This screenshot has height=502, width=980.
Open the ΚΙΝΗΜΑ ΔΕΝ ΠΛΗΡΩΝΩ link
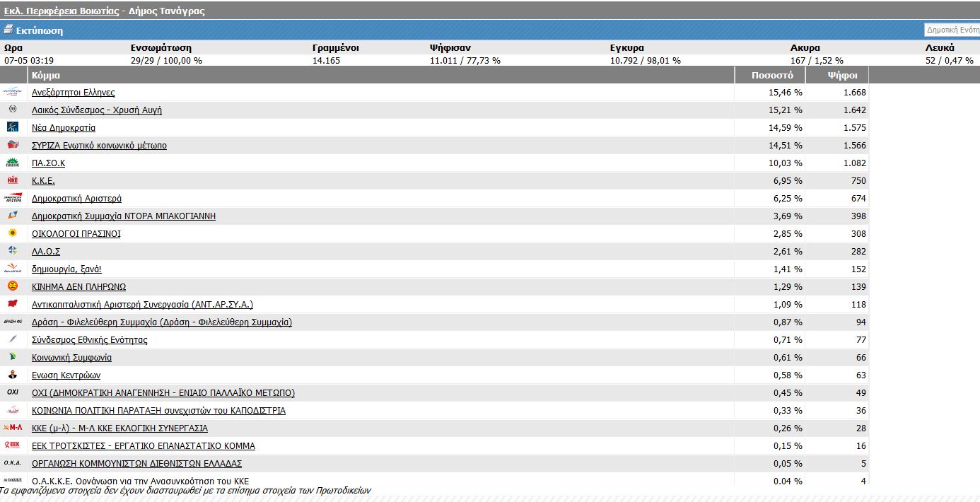[79, 287]
